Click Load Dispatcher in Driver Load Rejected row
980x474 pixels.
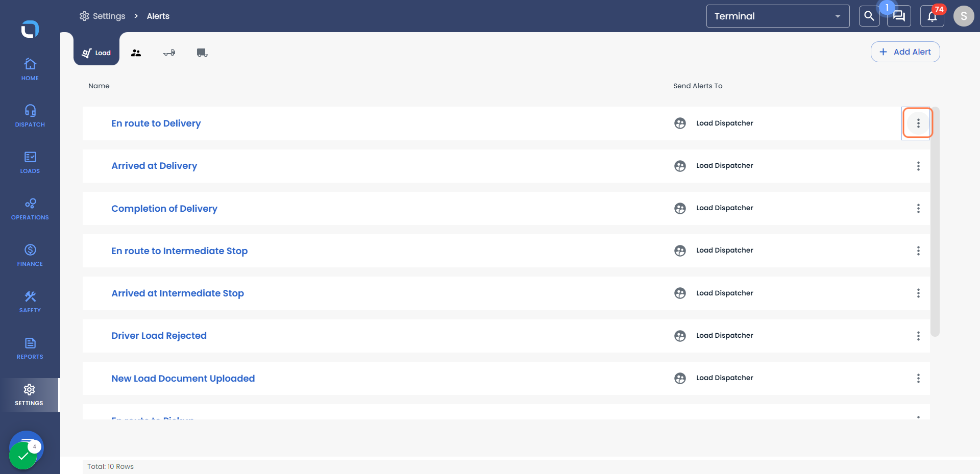[725, 336]
